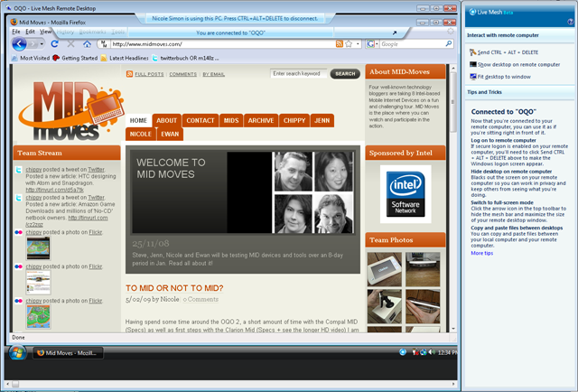Click the Firefox back navigation button
The image size is (578, 392).
(x=19, y=44)
